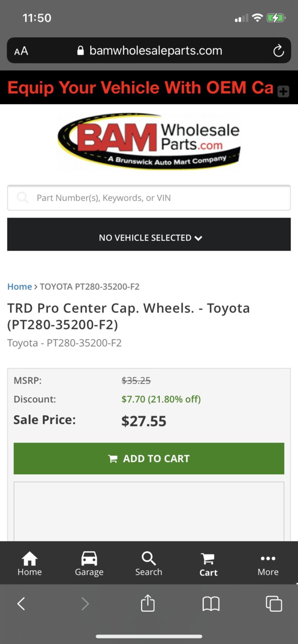Viewport: 298px width, 644px height.
Task: Follow the Home breadcrumb link
Action: click(20, 287)
